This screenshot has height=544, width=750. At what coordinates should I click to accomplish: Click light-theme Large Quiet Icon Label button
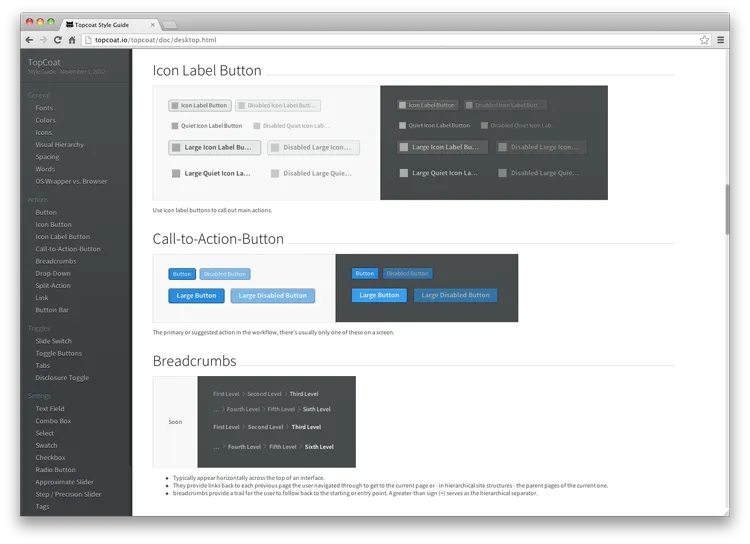tap(212, 173)
